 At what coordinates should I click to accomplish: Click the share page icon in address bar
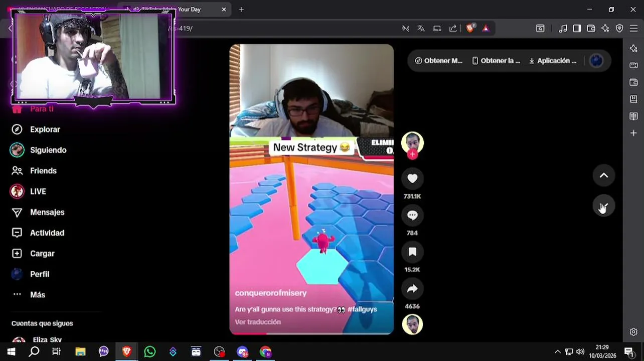pos(453,29)
